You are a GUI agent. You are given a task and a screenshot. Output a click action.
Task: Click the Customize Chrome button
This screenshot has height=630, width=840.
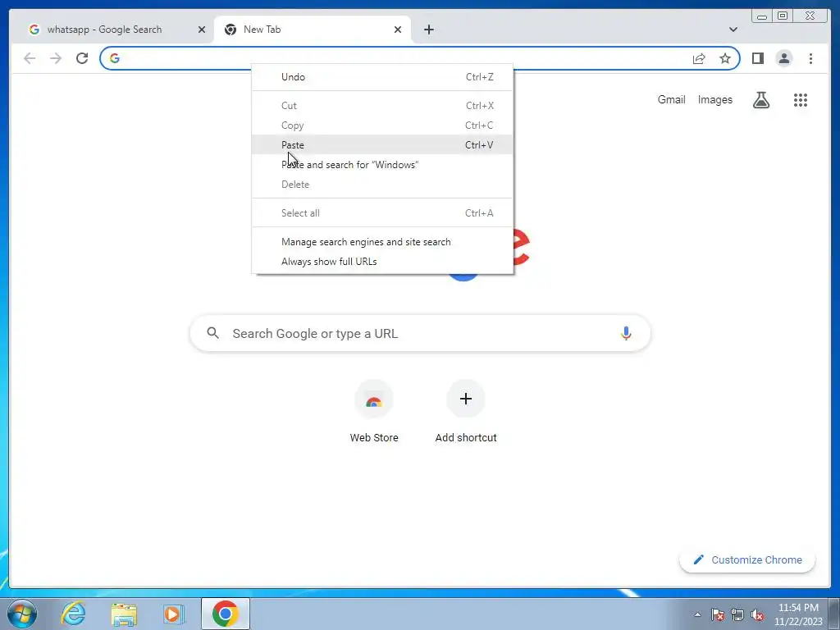coord(747,559)
